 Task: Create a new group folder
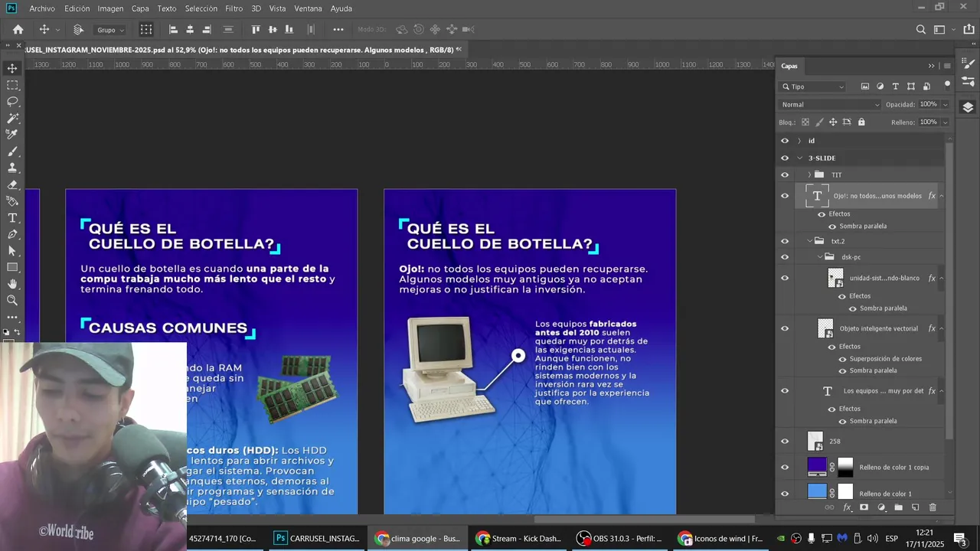[898, 507]
